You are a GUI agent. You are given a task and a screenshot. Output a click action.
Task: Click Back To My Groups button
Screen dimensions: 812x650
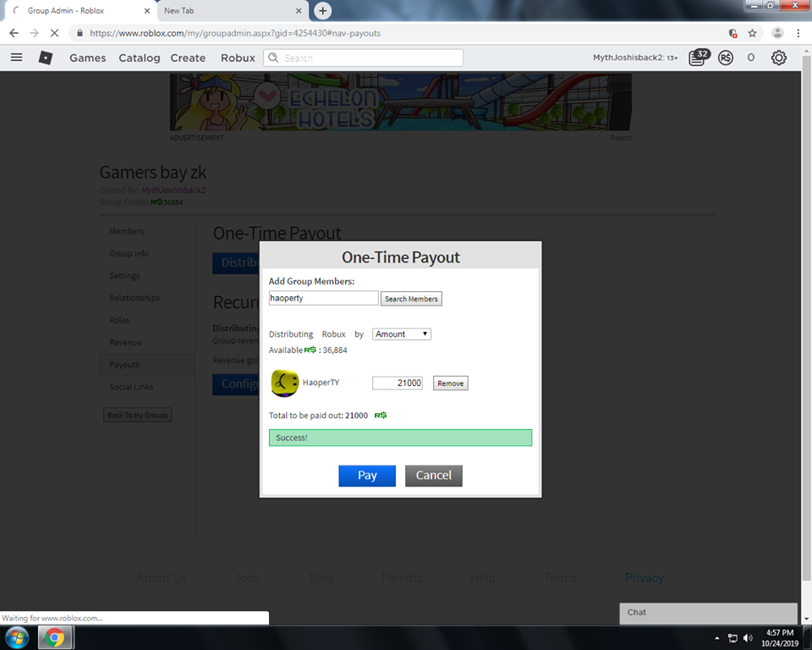pyautogui.click(x=137, y=416)
